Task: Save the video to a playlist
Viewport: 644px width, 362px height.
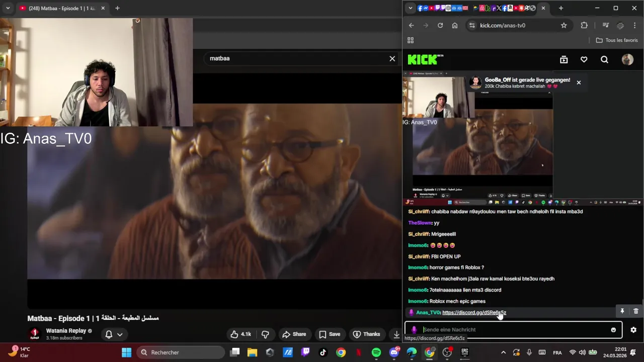Action: (330, 334)
